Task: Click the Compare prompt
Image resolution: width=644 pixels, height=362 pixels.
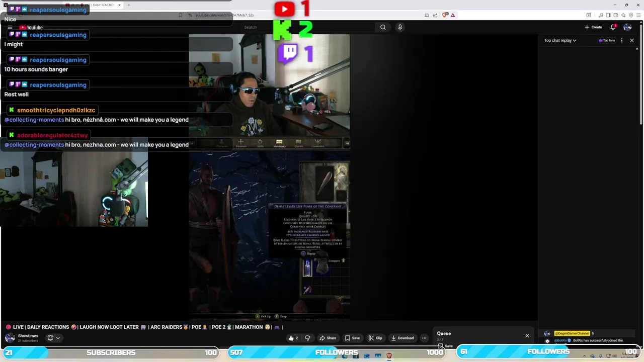Action: click(x=337, y=260)
